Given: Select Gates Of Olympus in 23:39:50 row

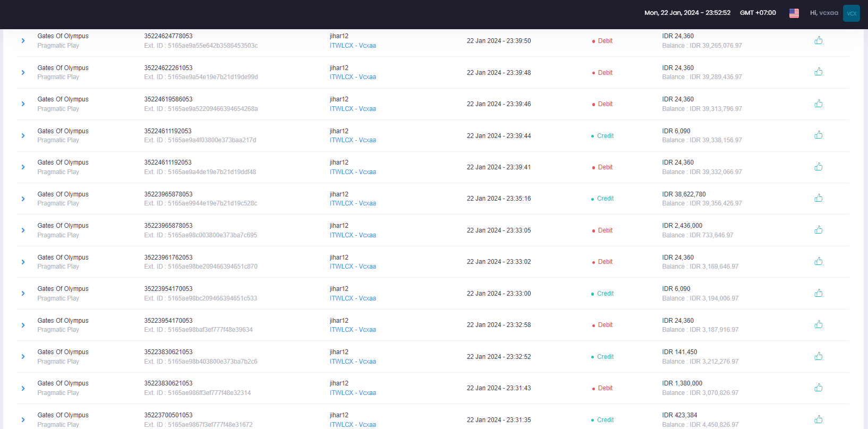Looking at the screenshot, I should pyautogui.click(x=63, y=36).
